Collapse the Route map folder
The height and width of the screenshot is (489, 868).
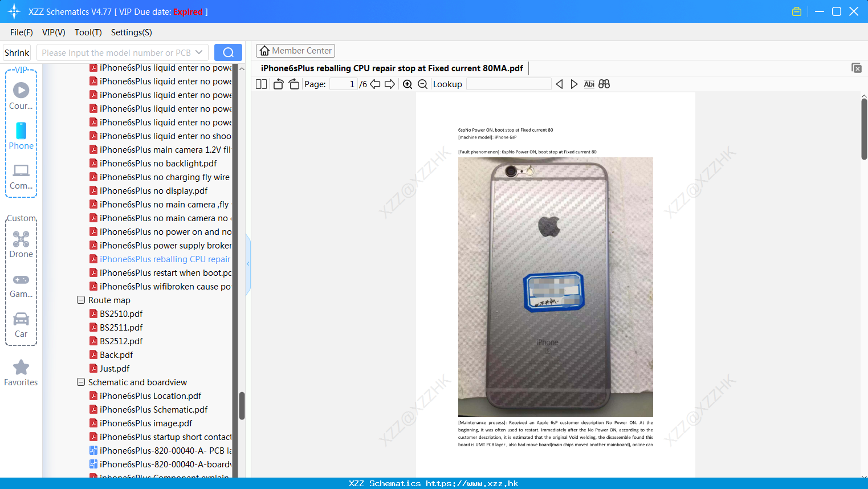pyautogui.click(x=81, y=300)
